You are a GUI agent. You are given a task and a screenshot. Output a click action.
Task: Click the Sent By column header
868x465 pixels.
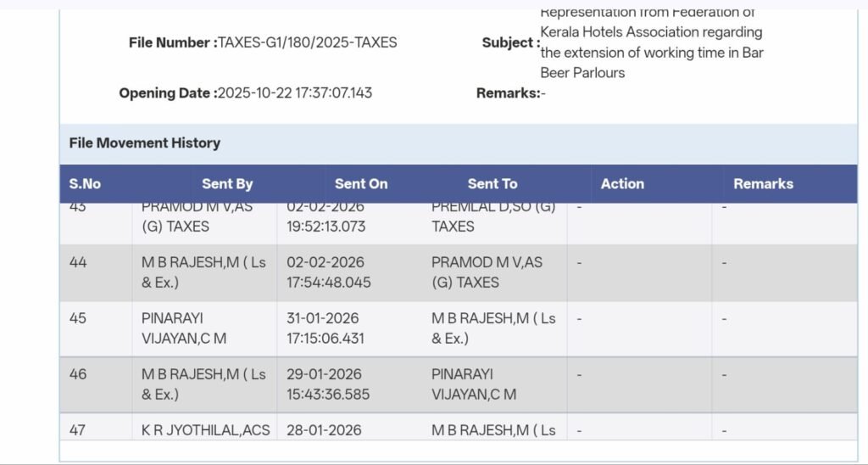click(227, 183)
